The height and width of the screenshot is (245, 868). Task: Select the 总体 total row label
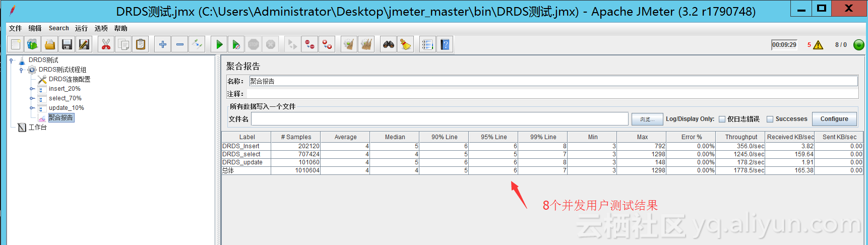(228, 170)
